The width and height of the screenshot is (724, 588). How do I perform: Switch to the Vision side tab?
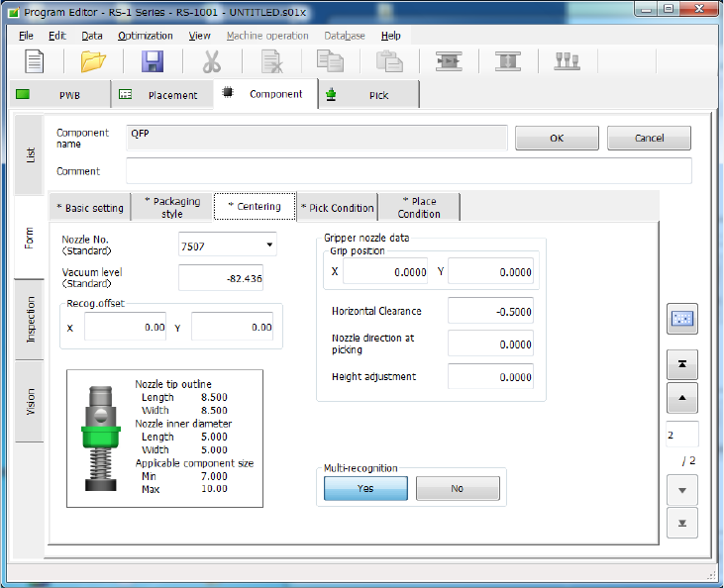(x=30, y=401)
